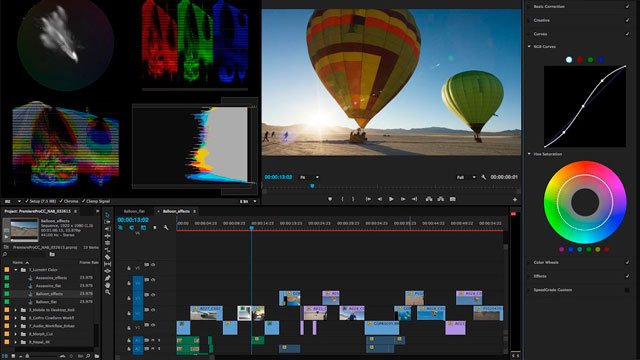Select the red curve channel
640x360 pixels.
(580, 60)
